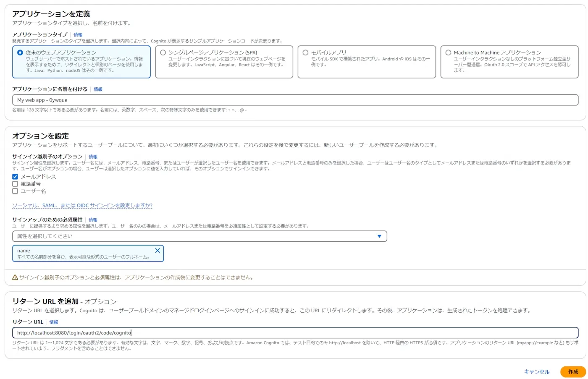Click the dropdown arrow for required attributes
588x379 pixels.
pos(379,236)
